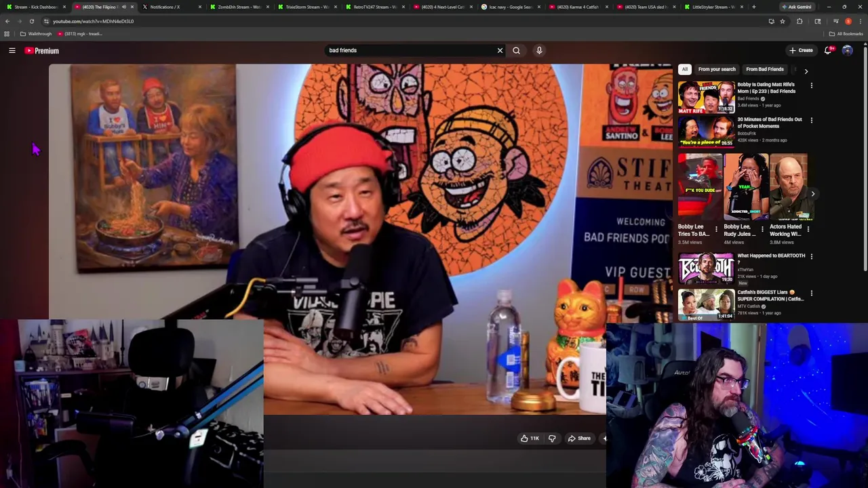Visit the Bad Friends channel name link
Screen dimensions: 868x488
tap(748, 99)
